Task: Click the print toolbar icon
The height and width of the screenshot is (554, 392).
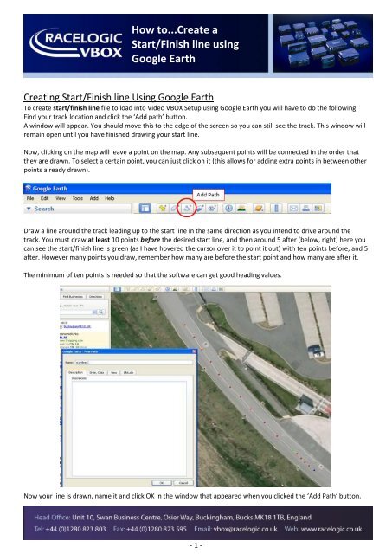Action: (x=305, y=209)
